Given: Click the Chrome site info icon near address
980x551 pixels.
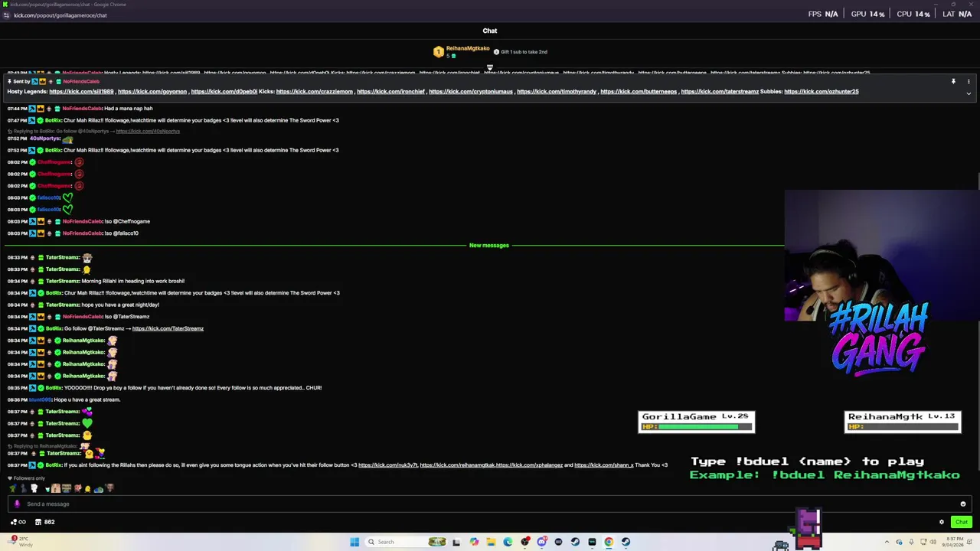Looking at the screenshot, I should pyautogui.click(x=7, y=15).
